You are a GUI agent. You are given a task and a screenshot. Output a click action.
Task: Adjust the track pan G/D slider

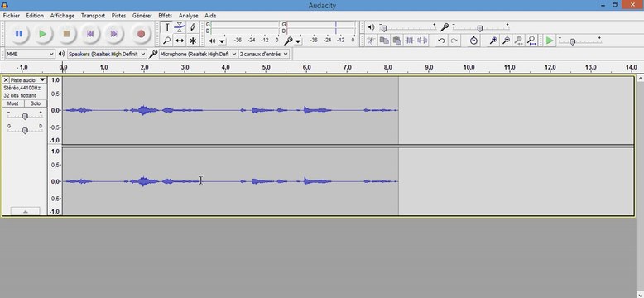coord(25,131)
